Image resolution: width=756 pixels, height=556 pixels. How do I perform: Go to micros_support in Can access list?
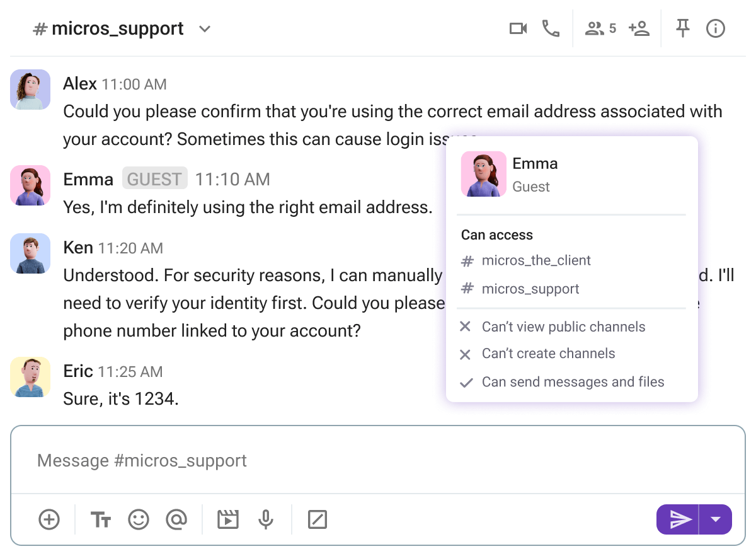pyautogui.click(x=530, y=289)
